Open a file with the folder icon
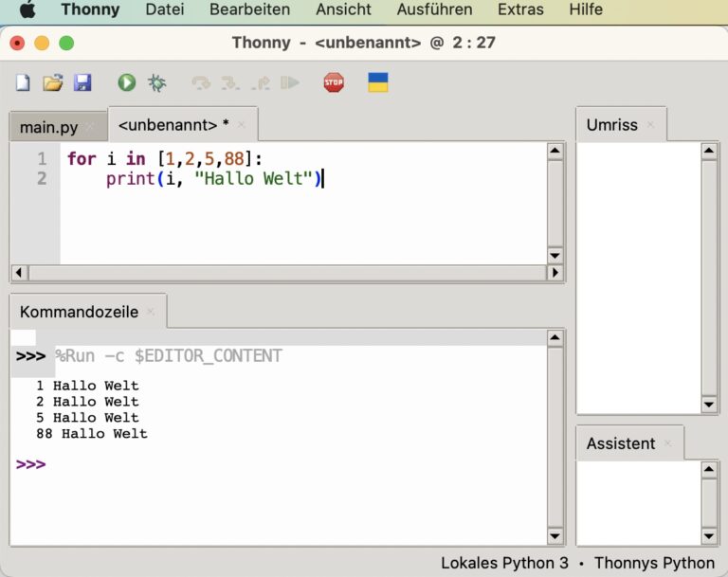728x577 pixels. click(x=52, y=83)
